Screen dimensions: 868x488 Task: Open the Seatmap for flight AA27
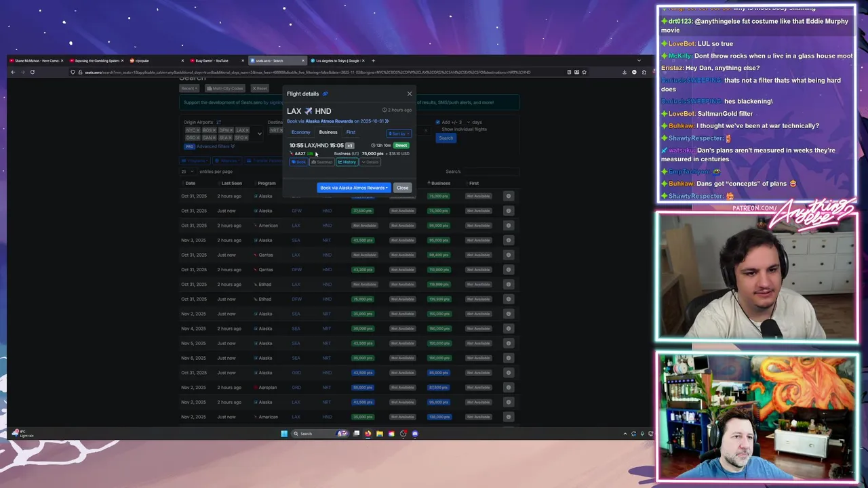322,162
